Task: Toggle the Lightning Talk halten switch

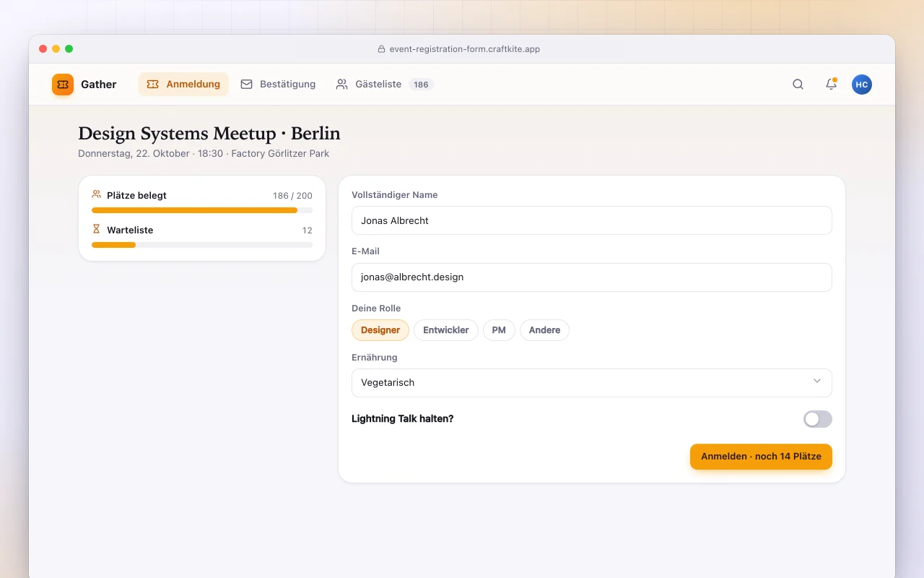Action: pos(818,419)
